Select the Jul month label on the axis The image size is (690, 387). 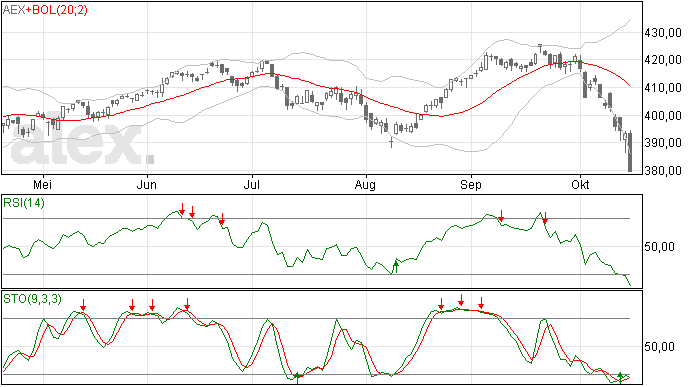[x=252, y=184]
